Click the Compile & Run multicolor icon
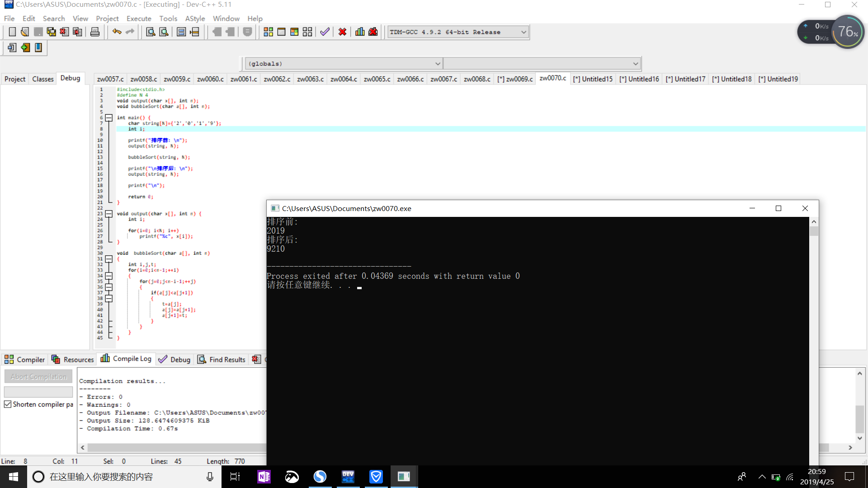 pyautogui.click(x=294, y=32)
